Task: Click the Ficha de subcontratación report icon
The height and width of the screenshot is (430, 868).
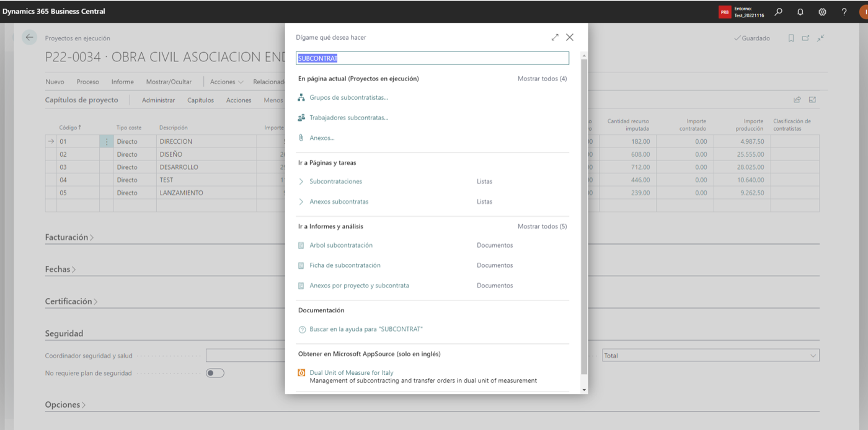Action: tap(301, 265)
